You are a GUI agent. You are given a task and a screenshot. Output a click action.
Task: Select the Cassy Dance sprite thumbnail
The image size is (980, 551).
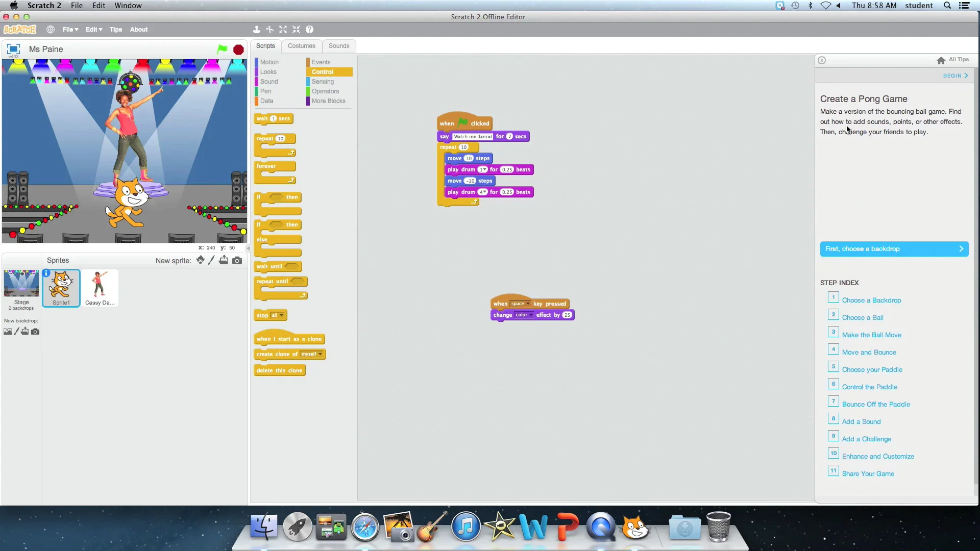click(100, 287)
